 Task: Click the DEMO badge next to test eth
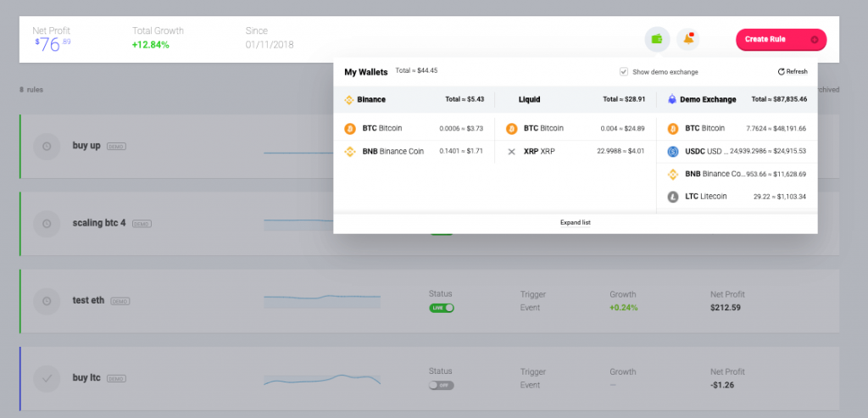120,302
